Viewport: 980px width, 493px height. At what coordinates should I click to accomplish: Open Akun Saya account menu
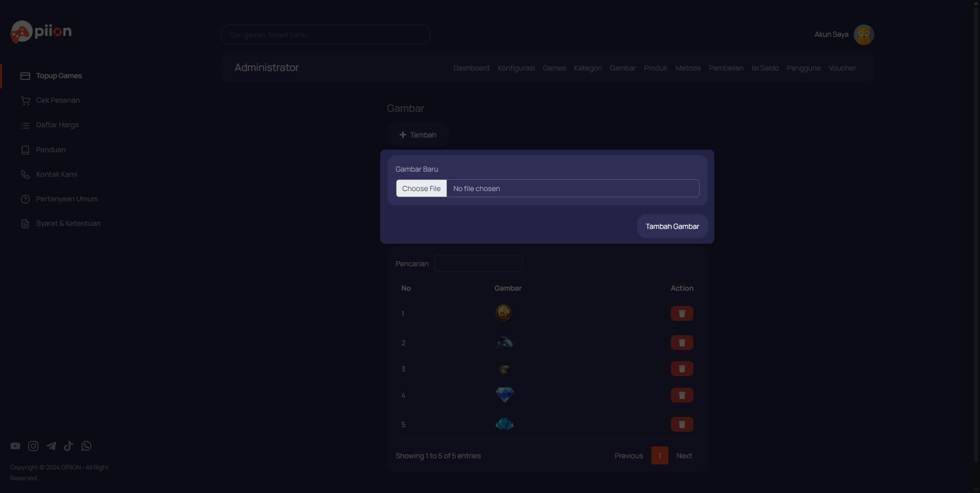tap(831, 34)
